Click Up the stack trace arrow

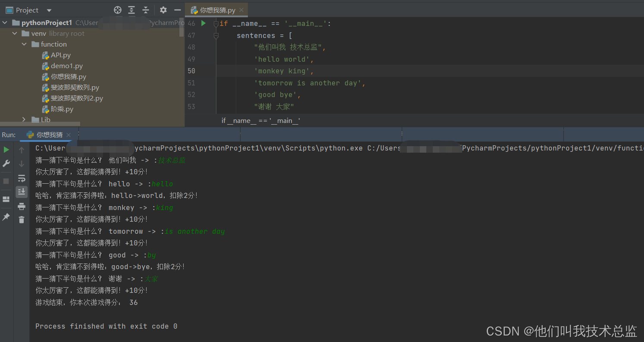(x=22, y=150)
